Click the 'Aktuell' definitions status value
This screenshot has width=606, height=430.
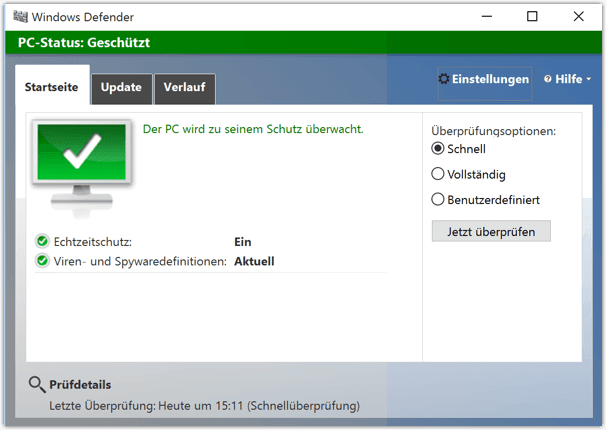(x=254, y=261)
